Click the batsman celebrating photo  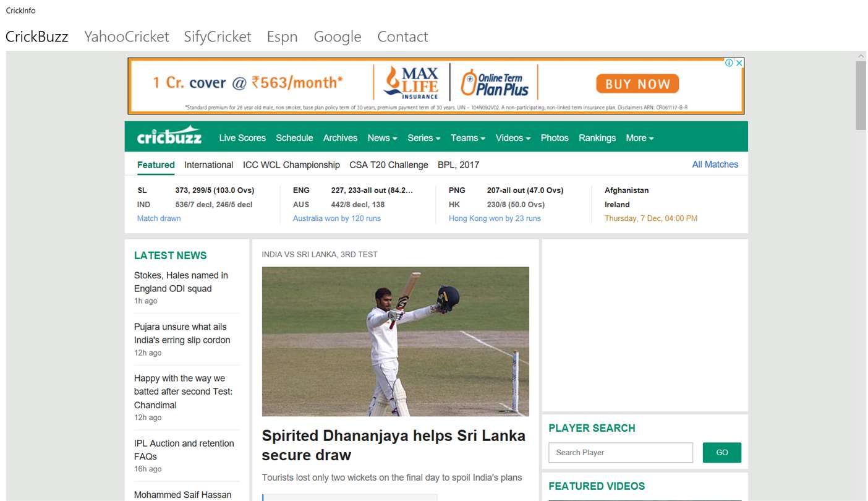coord(396,341)
